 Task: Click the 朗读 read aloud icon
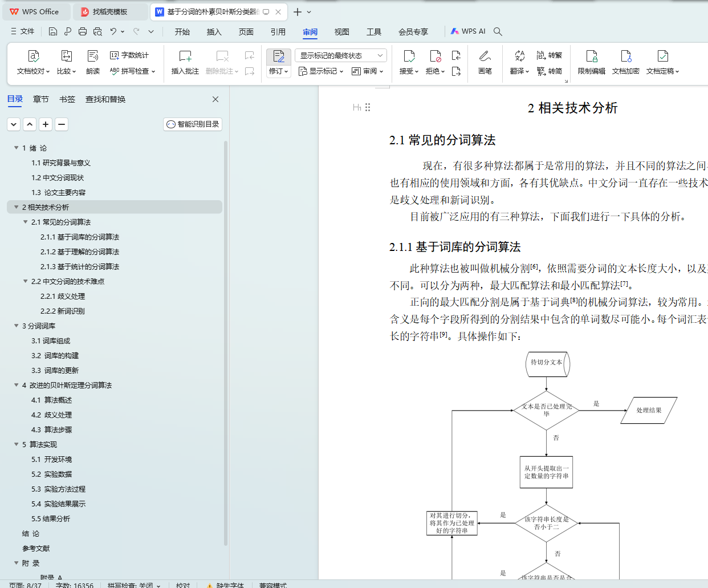click(93, 56)
